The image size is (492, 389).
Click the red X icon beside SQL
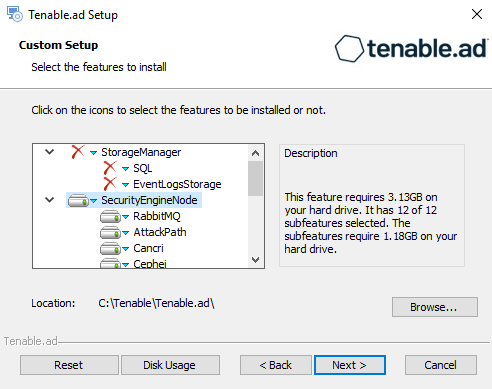click(x=110, y=168)
